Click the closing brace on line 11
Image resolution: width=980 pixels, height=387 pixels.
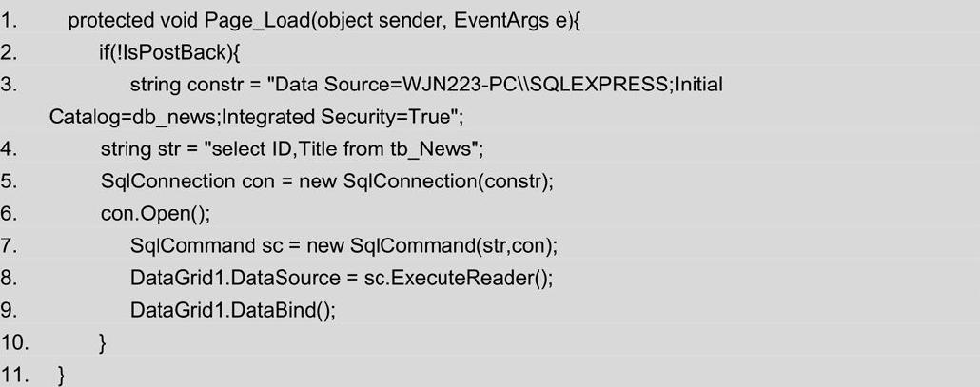pos(61,377)
